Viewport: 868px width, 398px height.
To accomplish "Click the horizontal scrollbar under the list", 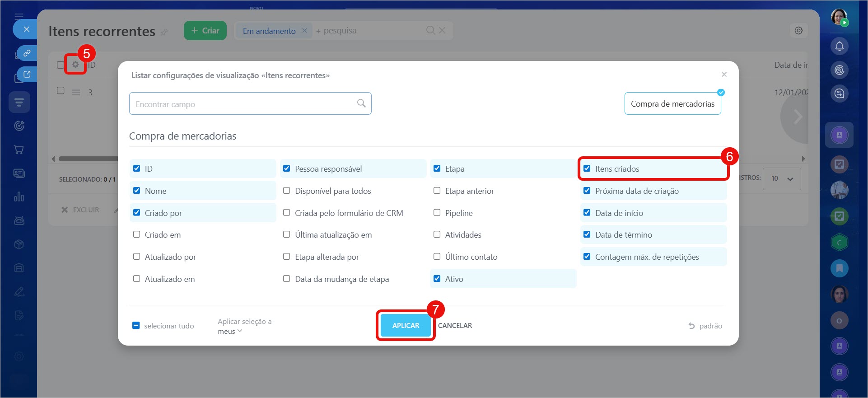I will pos(88,159).
